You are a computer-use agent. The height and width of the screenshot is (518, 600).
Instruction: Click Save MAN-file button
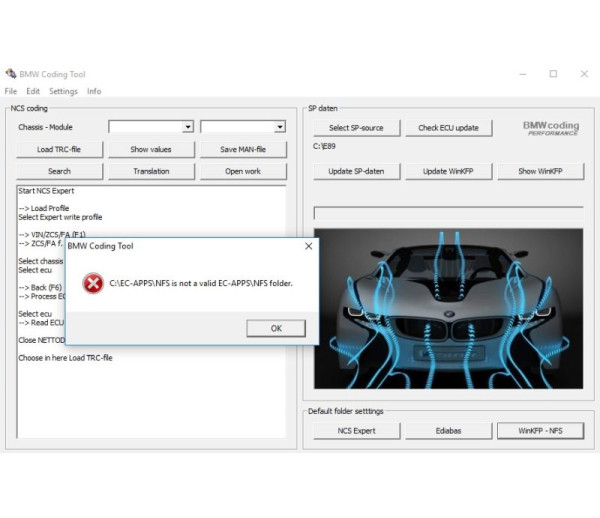click(243, 149)
